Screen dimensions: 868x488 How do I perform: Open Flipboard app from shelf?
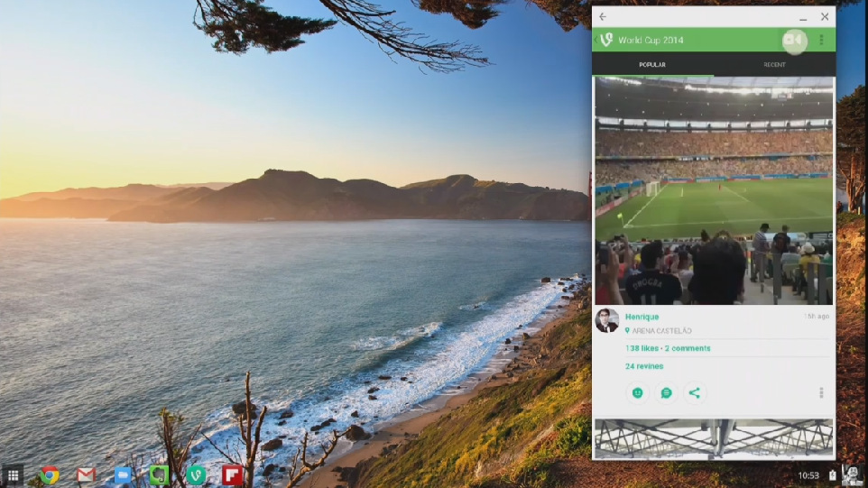click(232, 475)
